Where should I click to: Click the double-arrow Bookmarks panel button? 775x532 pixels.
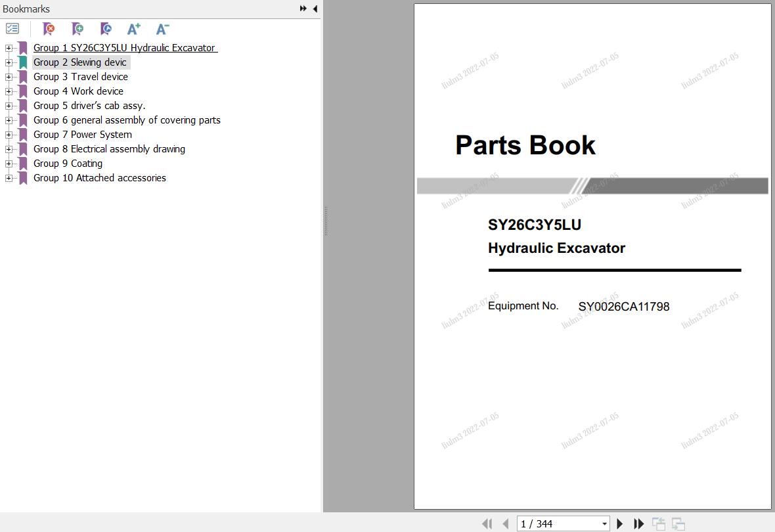click(303, 9)
